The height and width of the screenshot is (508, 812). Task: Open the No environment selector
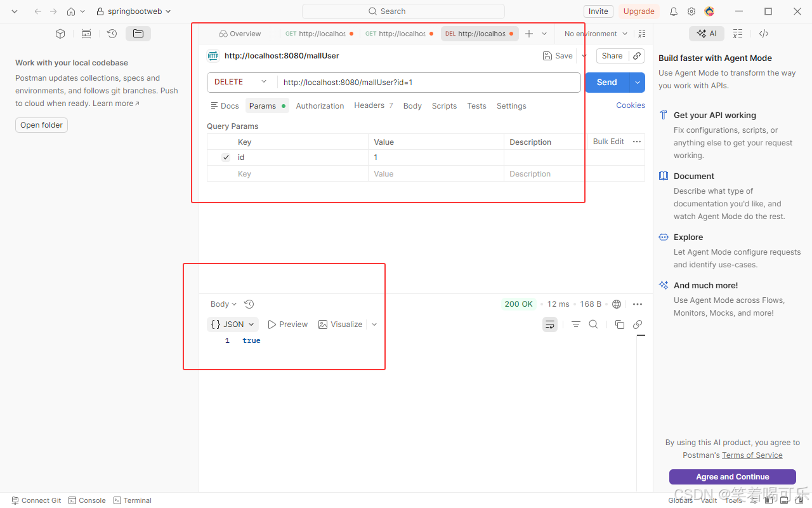pos(596,34)
